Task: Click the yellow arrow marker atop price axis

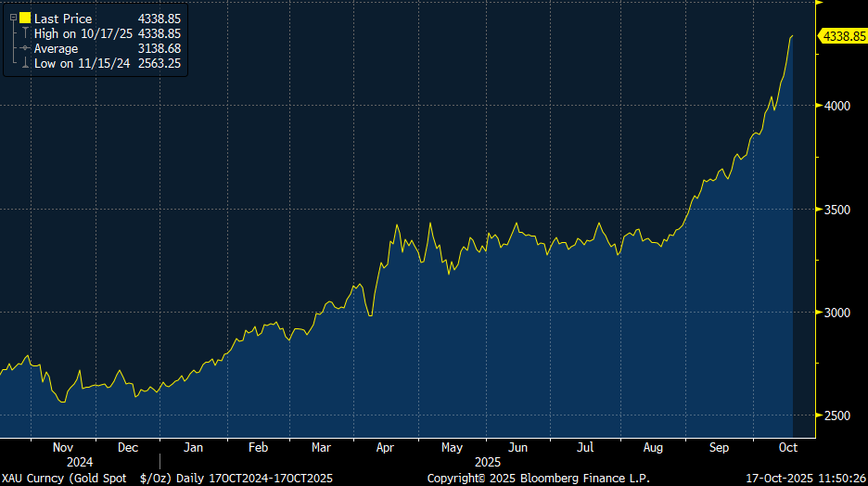Action: coord(817,3)
